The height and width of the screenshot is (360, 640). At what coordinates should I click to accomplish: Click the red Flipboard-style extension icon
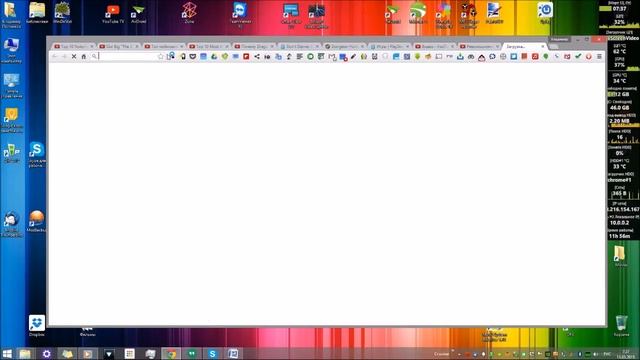[246, 57]
